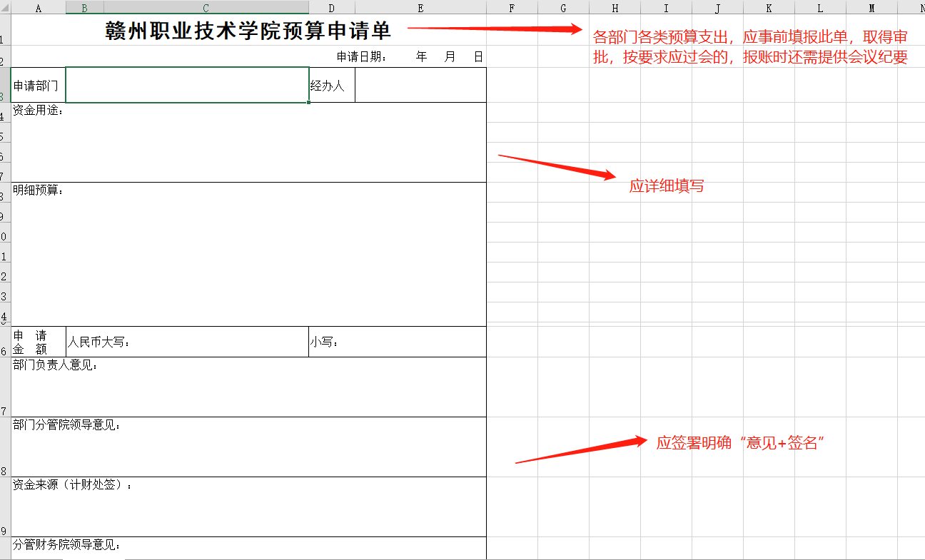Click the empty cell right of 经办人
925x560 pixels.
tap(420, 85)
